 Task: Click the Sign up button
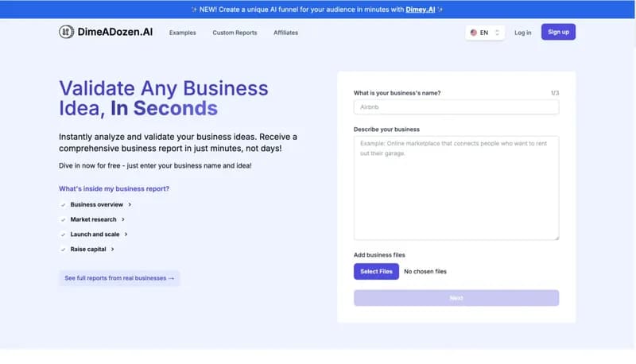[558, 32]
